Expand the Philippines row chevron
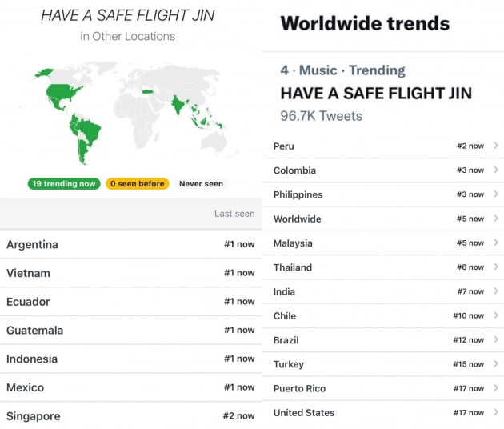This screenshot has height=429, width=504. pyautogui.click(x=496, y=194)
